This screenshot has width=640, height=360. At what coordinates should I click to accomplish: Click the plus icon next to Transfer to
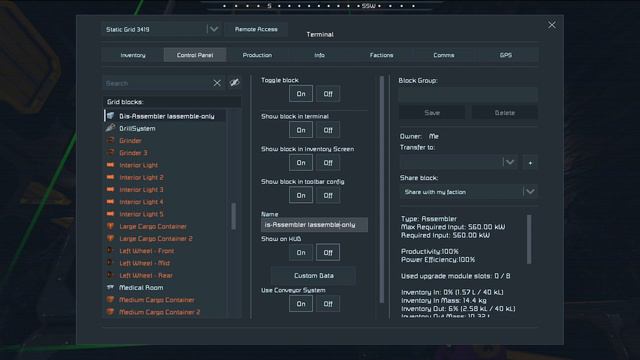530,163
